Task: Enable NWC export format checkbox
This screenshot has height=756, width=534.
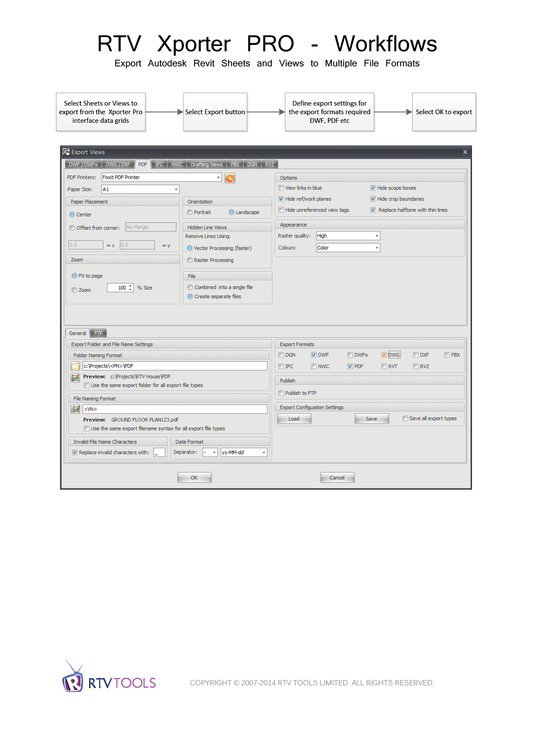Action: tap(314, 366)
